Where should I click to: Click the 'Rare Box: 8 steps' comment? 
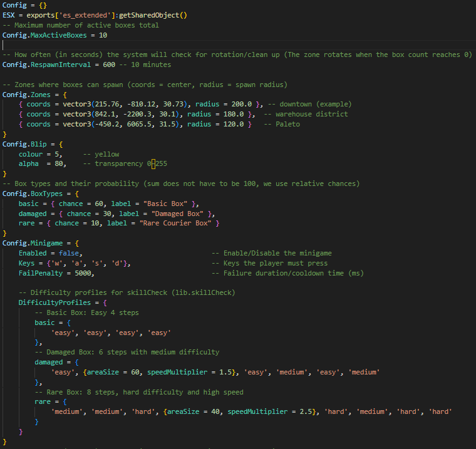pyautogui.click(x=139, y=392)
